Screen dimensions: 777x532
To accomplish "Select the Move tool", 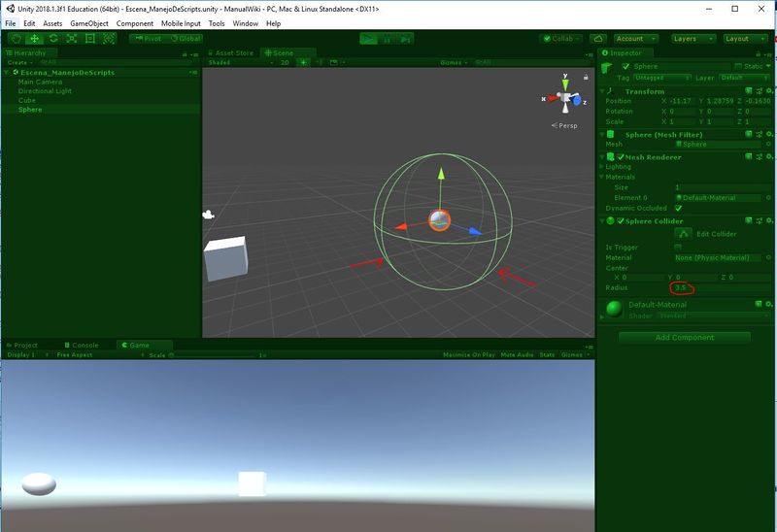I will (x=34, y=39).
